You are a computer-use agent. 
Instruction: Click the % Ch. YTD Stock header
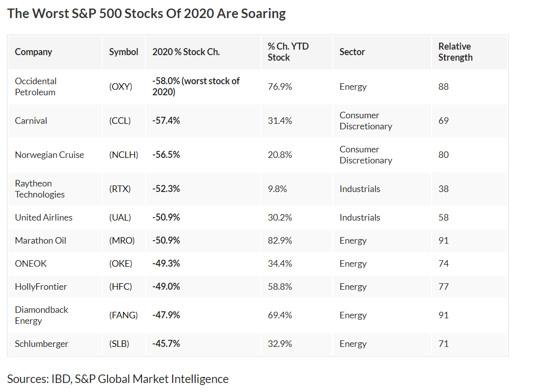tap(288, 52)
